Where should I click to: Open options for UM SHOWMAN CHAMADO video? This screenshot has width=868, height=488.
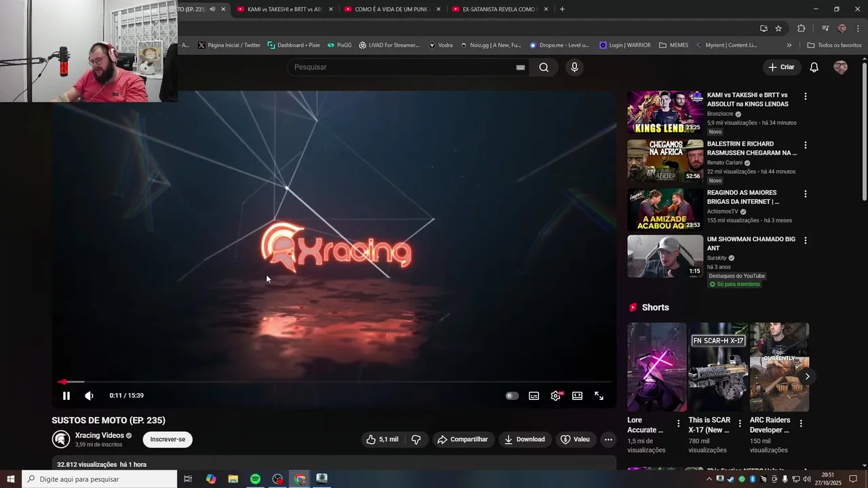(x=805, y=240)
